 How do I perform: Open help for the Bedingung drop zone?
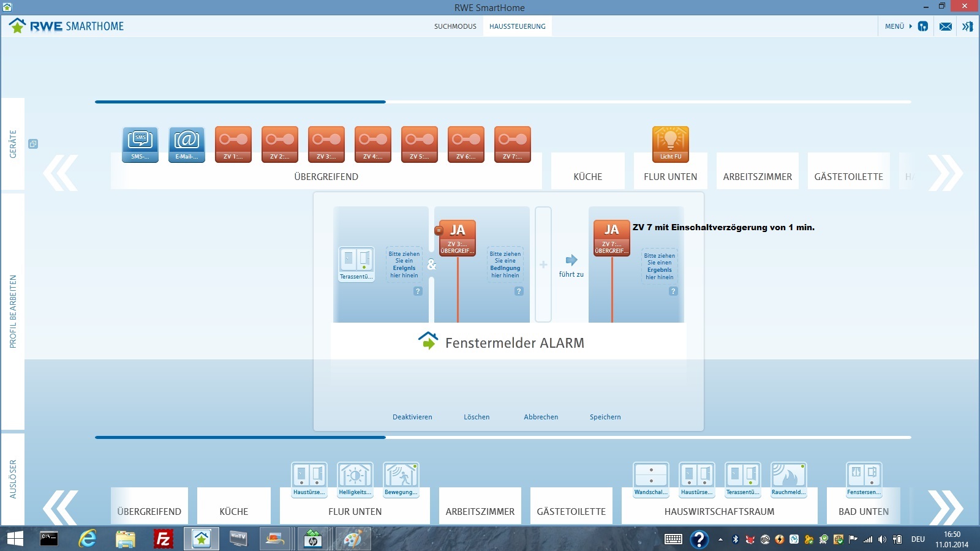coord(519,291)
